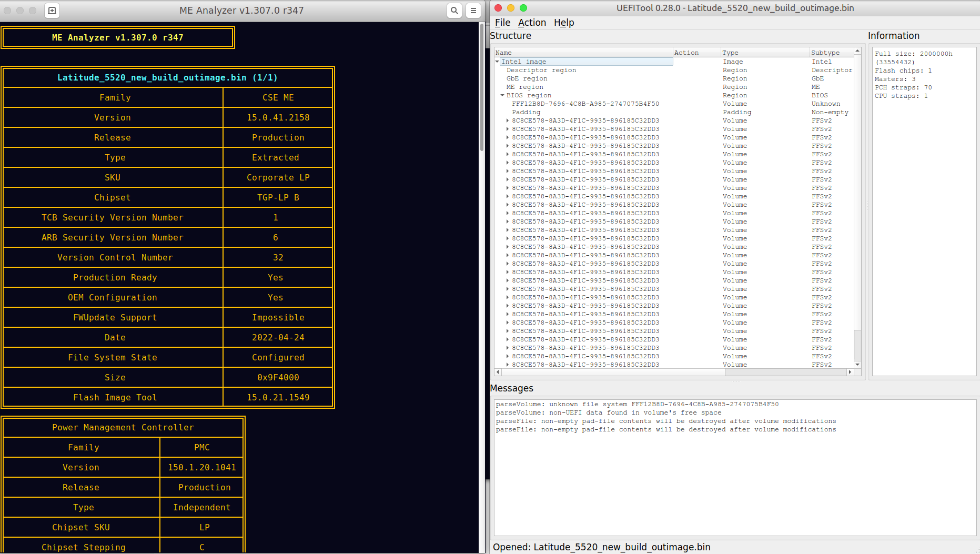Click the Structure tree scroll up arrow
Viewport: 980px width, 554px height.
tap(857, 51)
